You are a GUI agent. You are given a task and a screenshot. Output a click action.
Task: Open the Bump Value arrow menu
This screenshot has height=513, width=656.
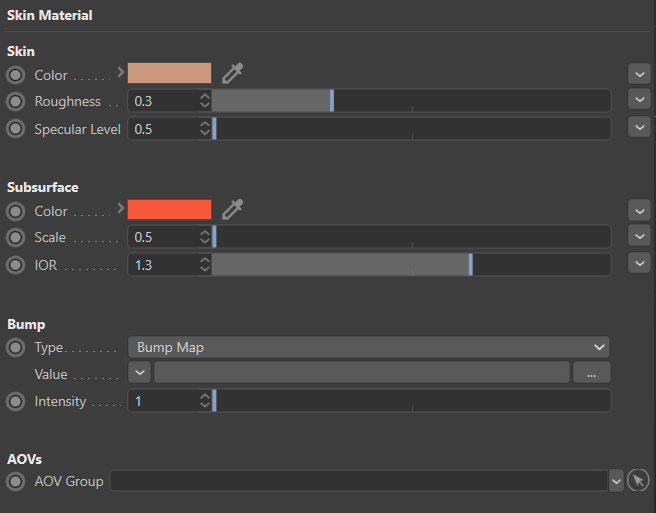coord(139,373)
